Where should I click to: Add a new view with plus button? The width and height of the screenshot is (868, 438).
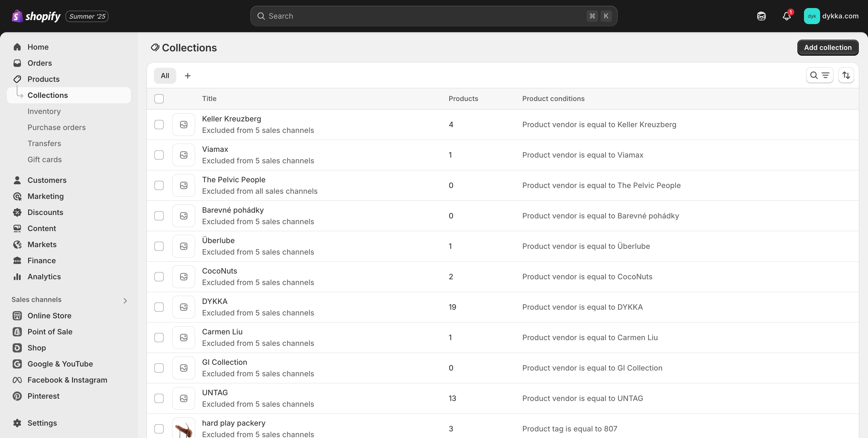[188, 76]
